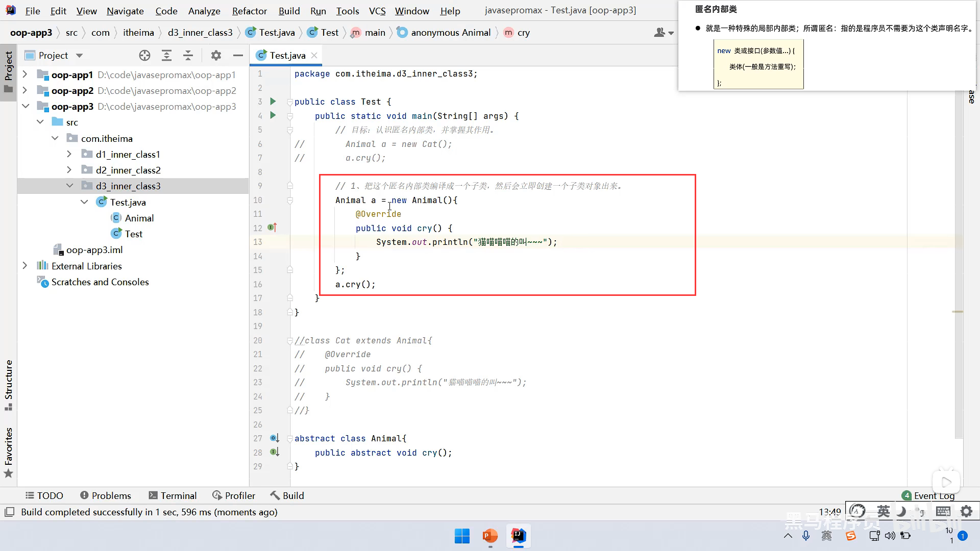
Task: Switch to the Terminal tool tab
Action: tap(173, 495)
